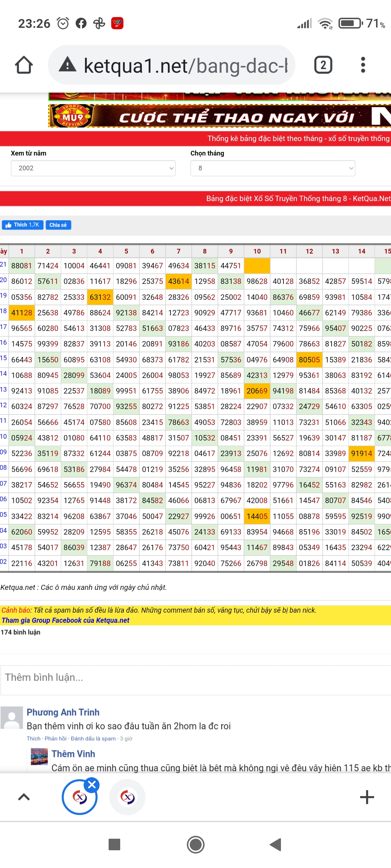Tap the site security warning triangle icon
Screen dimensions: 391x868
coord(68,65)
